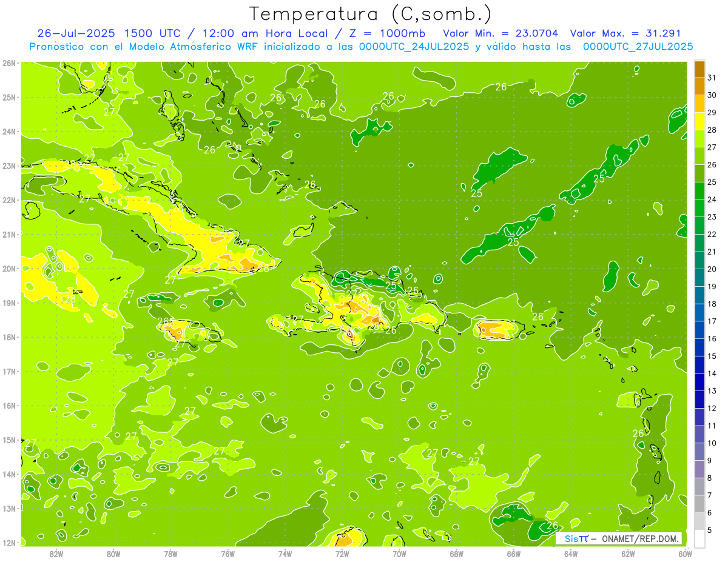Pick the yellow legend swatch between 28 and 29

click(699, 121)
